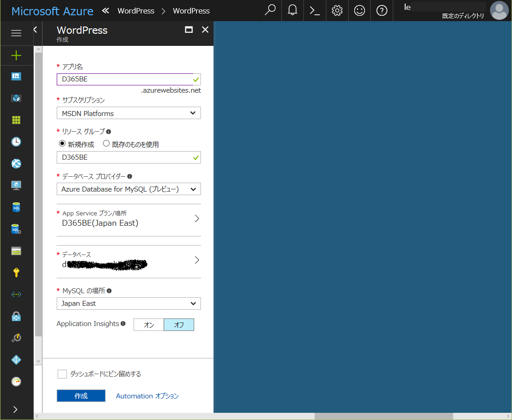Open the blue diamond icon in sidebar
Image resolution: width=512 pixels, height=420 pixels.
click(16, 360)
